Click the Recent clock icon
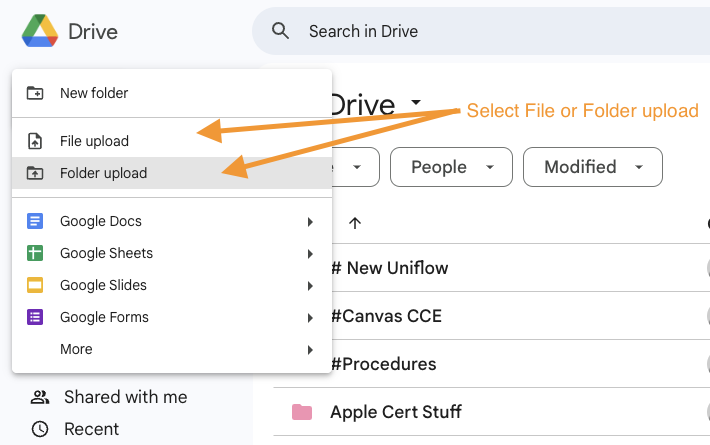Screen dimensions: 710x445 pyautogui.click(x=40, y=429)
